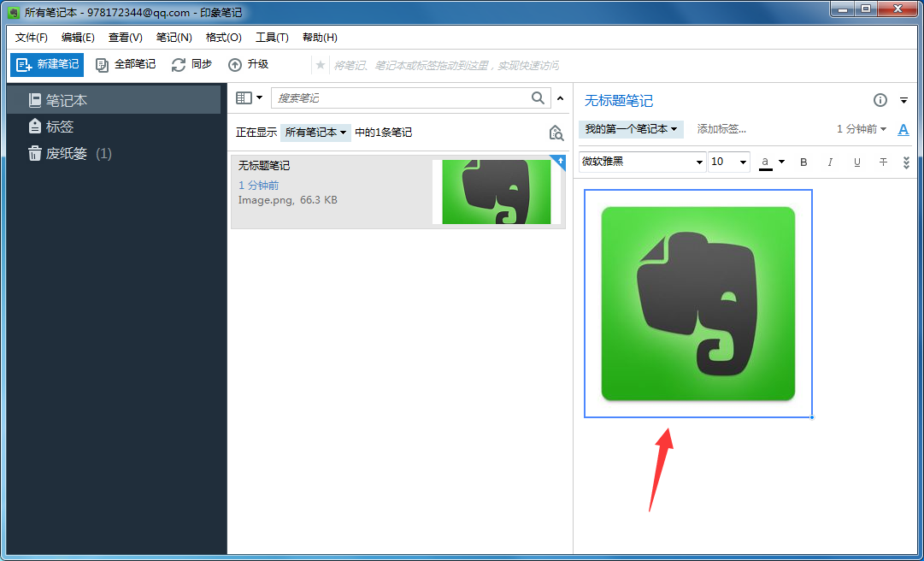Viewport: 924px width, 561px height.
Task: Open the 所有笔记本 filter dropdown
Action: pos(315,133)
